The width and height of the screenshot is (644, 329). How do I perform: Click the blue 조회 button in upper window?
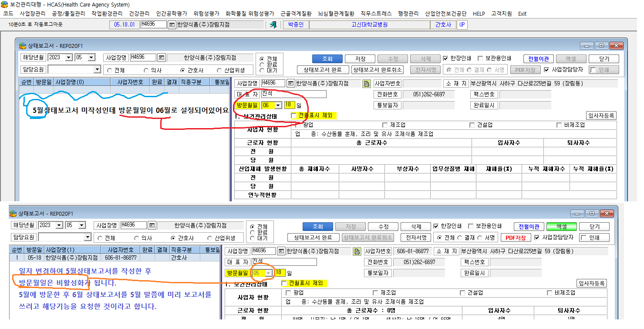point(327,59)
